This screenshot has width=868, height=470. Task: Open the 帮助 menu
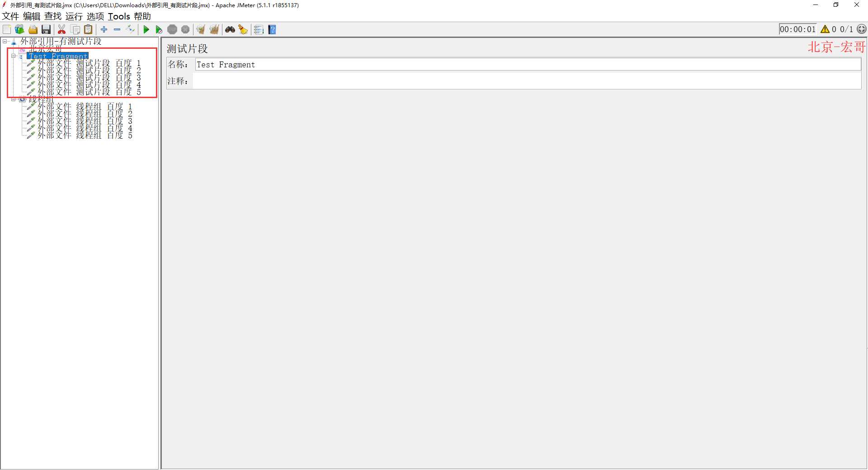coord(142,16)
